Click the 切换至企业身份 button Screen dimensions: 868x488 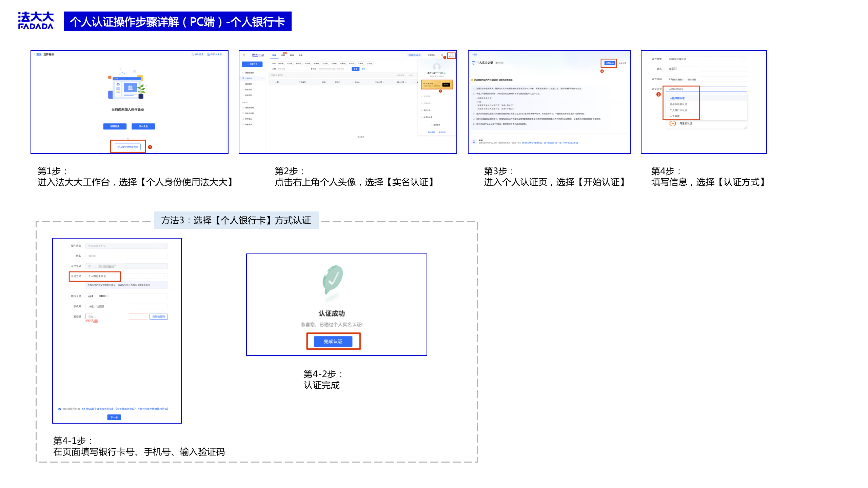tap(414, 55)
